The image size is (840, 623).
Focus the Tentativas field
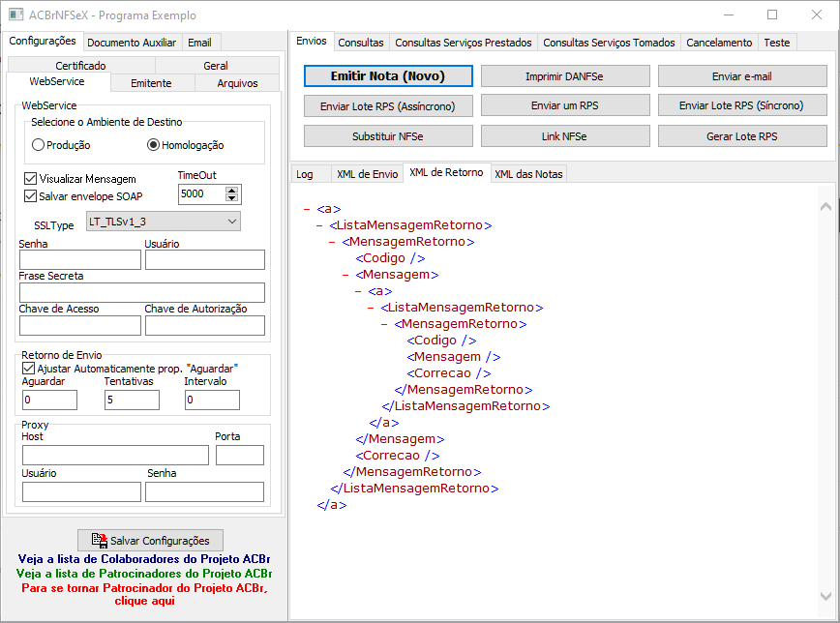132,400
